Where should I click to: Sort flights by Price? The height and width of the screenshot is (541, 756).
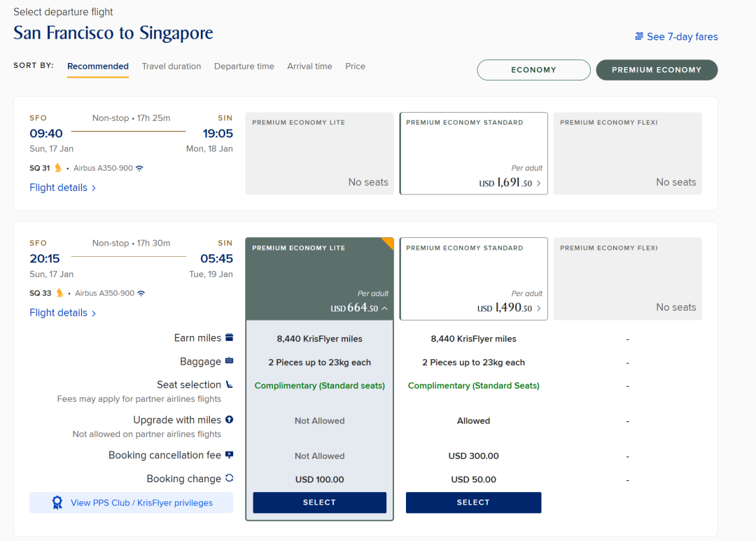tap(356, 66)
